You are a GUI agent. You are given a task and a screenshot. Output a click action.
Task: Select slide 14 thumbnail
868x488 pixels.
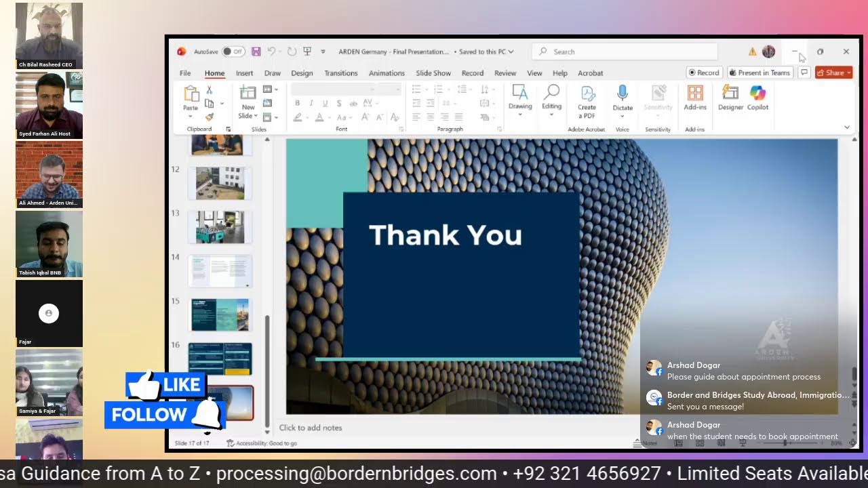pos(220,270)
